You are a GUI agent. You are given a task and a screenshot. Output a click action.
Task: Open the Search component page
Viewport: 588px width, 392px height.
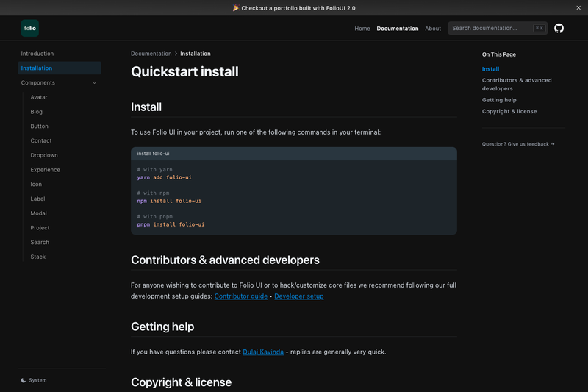tap(40, 242)
